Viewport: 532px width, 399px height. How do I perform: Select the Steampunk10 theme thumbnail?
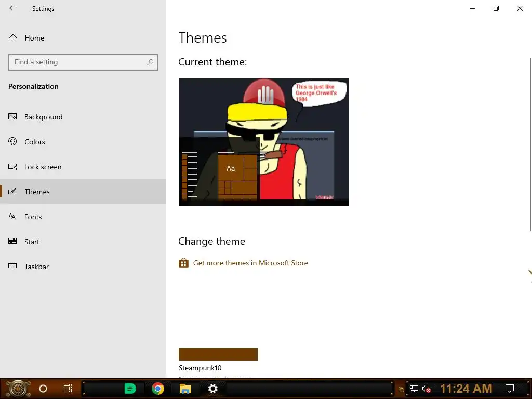pos(218,354)
